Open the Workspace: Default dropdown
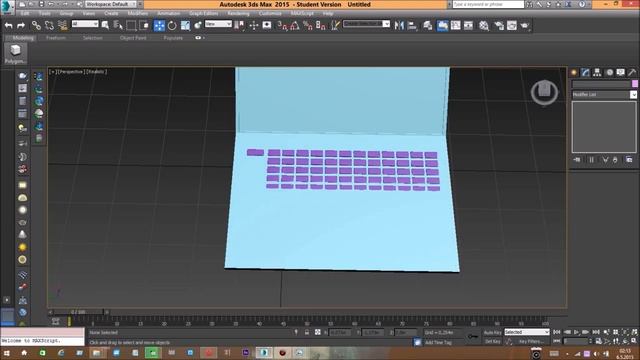The width and height of the screenshot is (640, 360). (111, 4)
